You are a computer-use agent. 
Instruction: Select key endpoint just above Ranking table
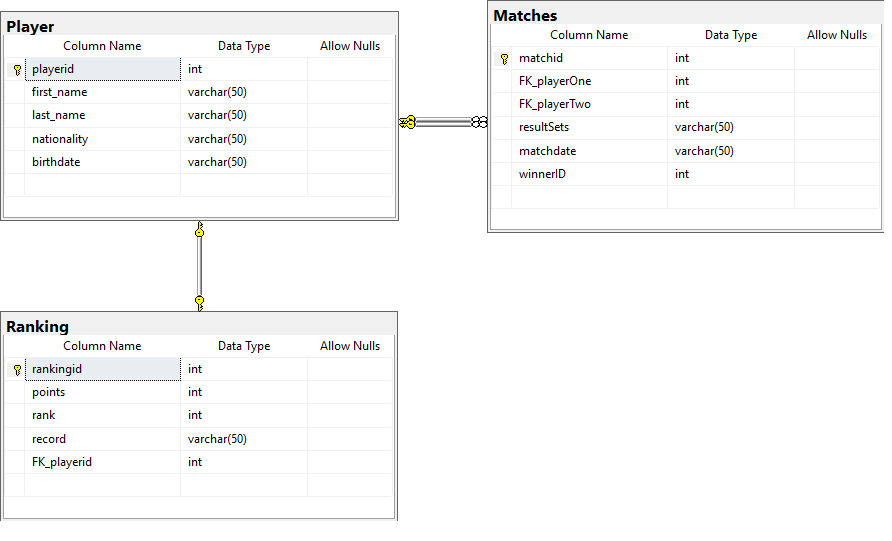click(x=199, y=301)
